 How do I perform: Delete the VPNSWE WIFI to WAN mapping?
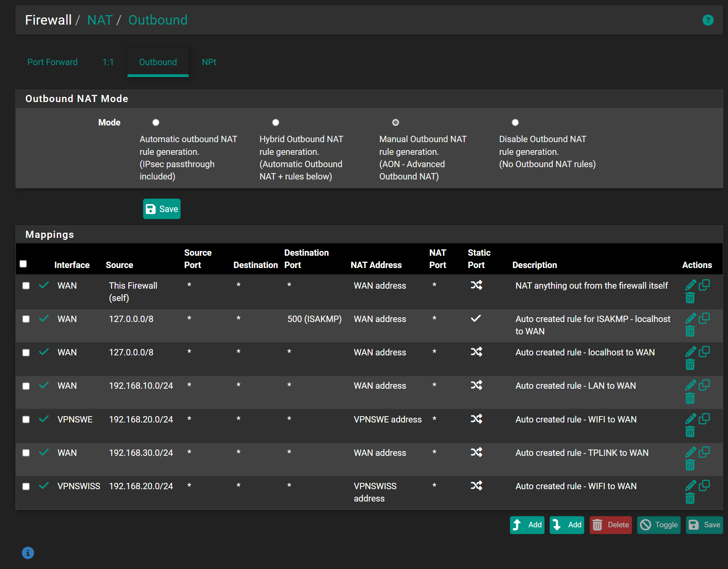pyautogui.click(x=690, y=432)
